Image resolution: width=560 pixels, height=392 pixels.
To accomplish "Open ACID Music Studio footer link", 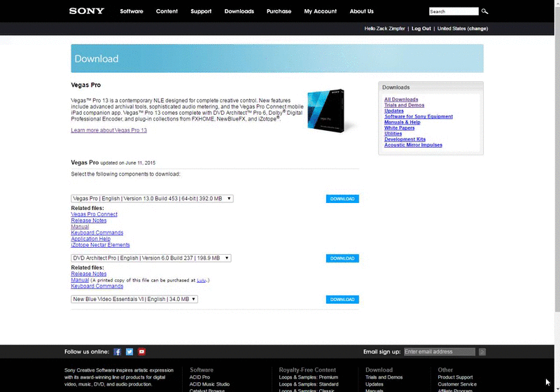I will [209, 384].
